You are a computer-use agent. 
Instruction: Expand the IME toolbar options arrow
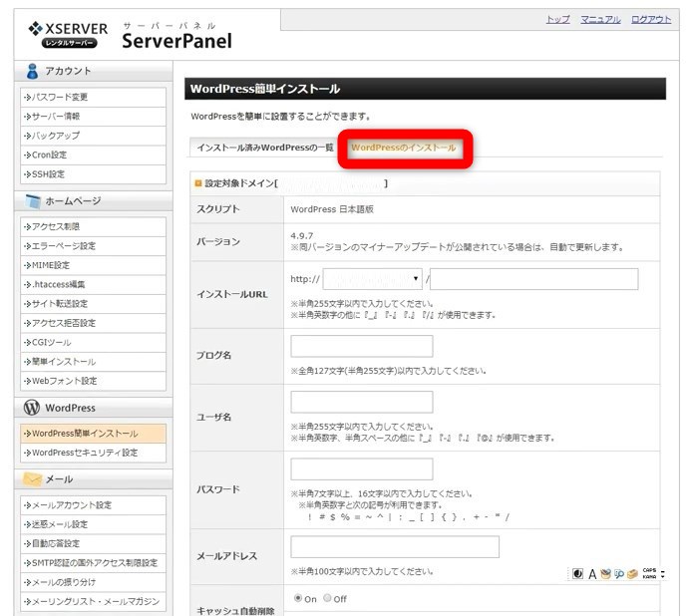click(x=662, y=574)
